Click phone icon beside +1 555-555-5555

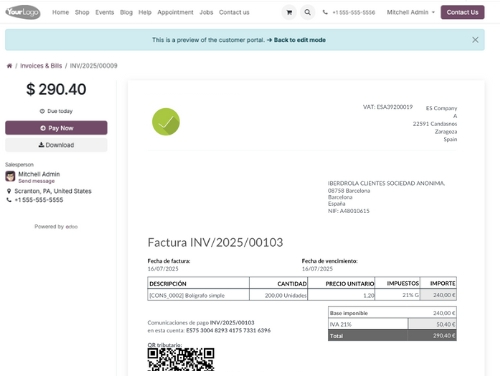click(9, 200)
